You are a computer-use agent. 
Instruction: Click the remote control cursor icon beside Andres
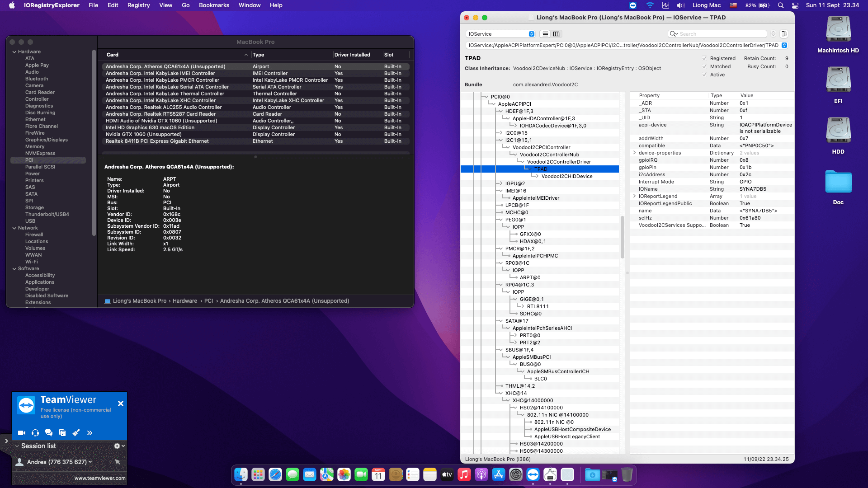tap(118, 462)
